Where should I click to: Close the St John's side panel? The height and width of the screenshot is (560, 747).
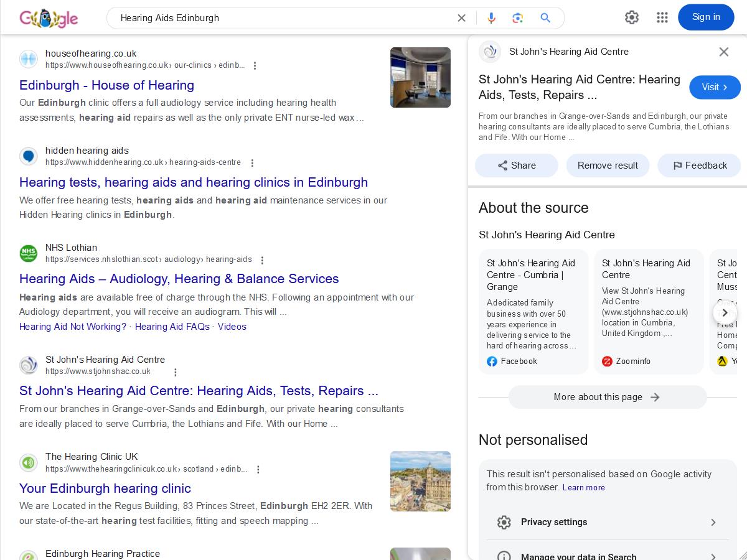point(723,52)
